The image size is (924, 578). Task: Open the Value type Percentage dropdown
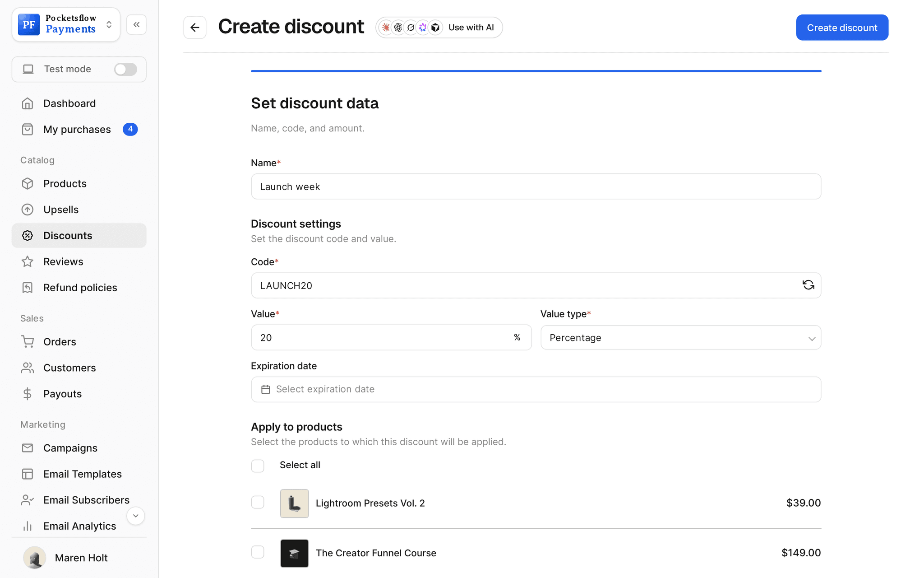point(680,338)
